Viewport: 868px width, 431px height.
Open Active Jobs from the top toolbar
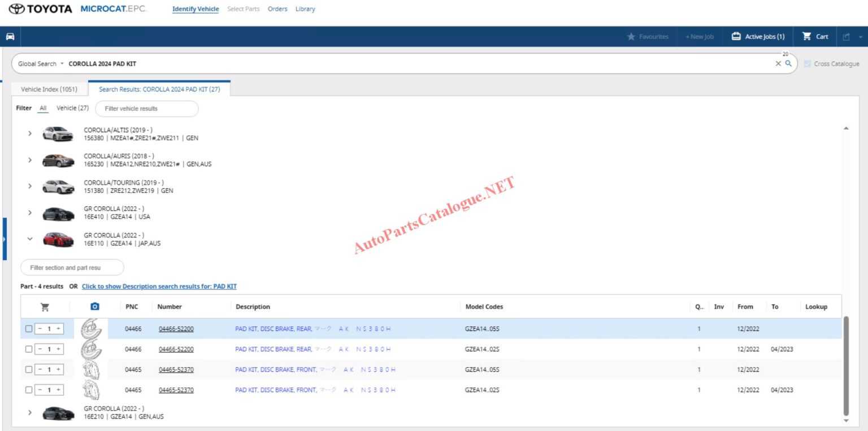pyautogui.click(x=757, y=36)
